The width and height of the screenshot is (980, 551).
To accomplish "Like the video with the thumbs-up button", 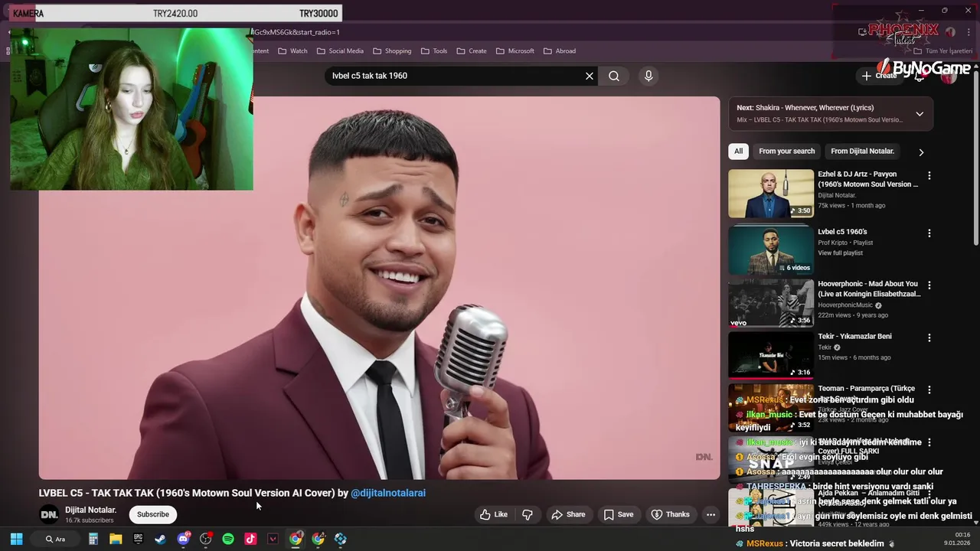I will 494,514.
